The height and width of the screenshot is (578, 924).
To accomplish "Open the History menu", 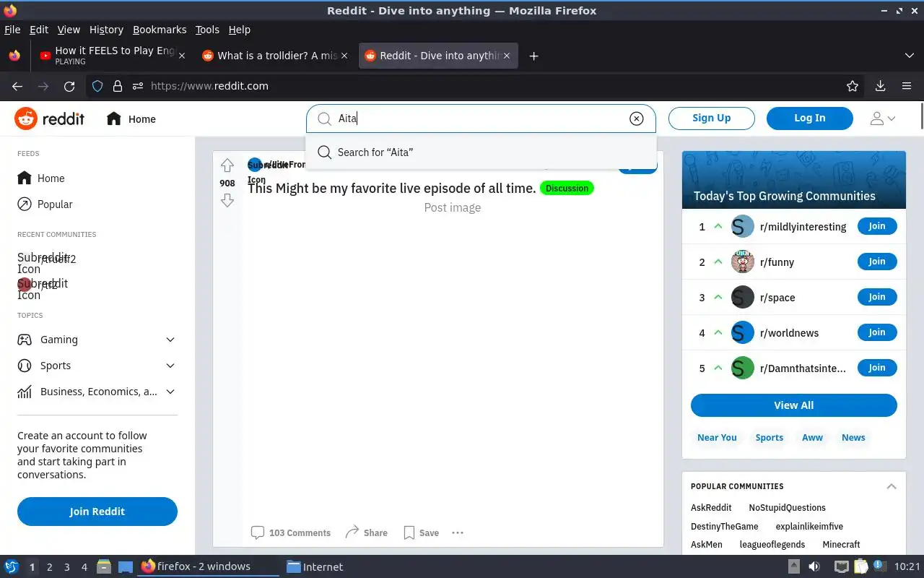I will pyautogui.click(x=106, y=30).
